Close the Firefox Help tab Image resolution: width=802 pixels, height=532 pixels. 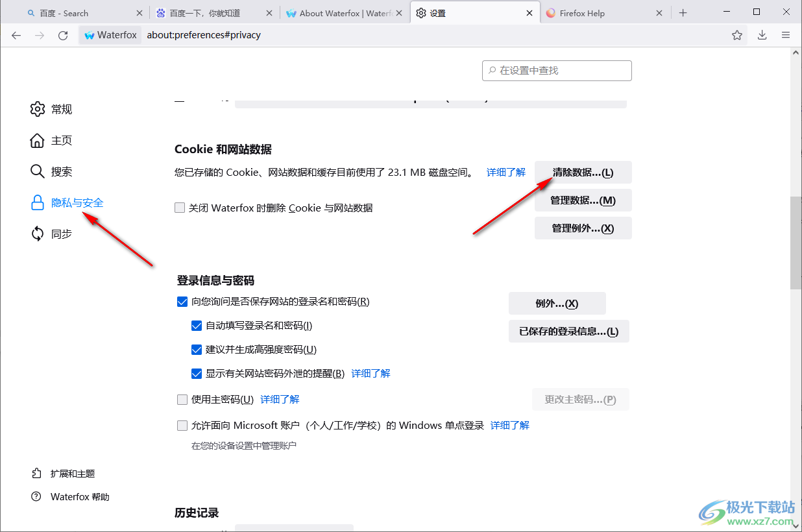pyautogui.click(x=659, y=13)
